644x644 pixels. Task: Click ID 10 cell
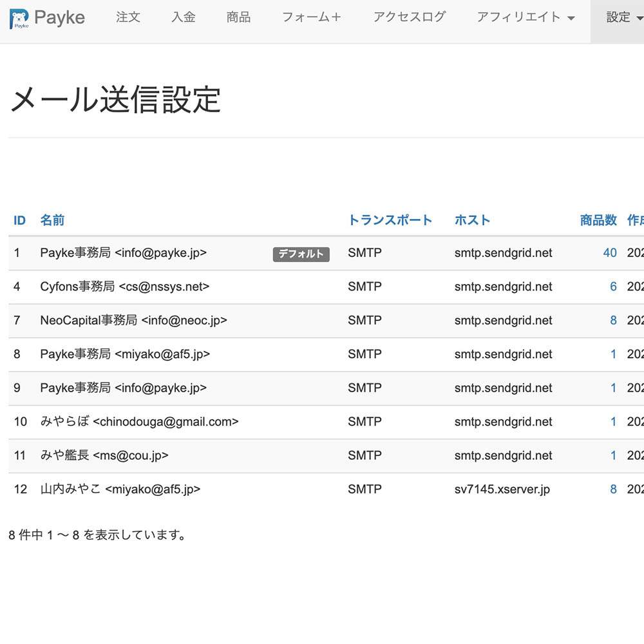21,422
